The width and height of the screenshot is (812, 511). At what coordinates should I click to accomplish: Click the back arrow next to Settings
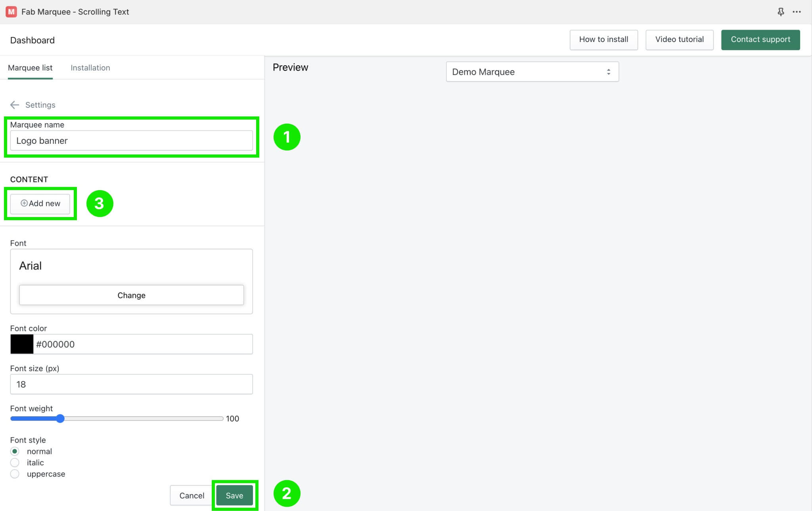click(x=15, y=105)
